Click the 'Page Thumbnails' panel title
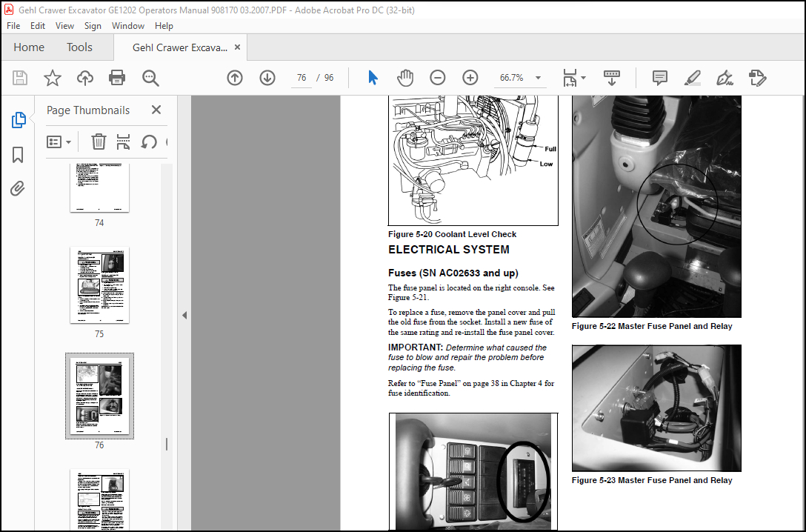Screen dimensions: 806x532 pyautogui.click(x=88, y=110)
